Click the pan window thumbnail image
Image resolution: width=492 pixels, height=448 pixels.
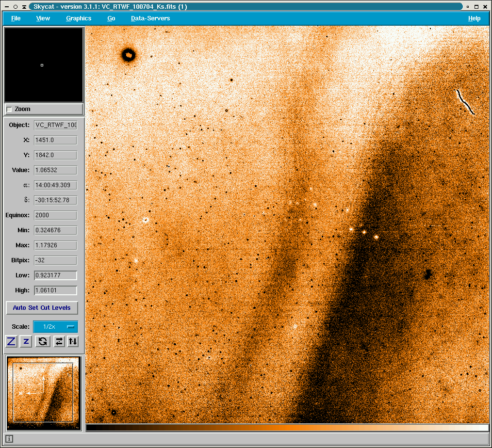[43, 392]
